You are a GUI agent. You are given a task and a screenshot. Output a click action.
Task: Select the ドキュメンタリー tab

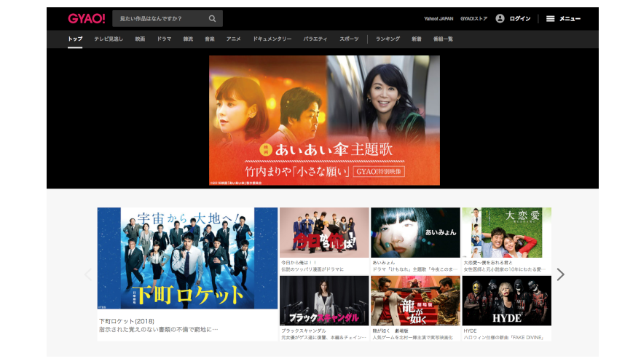272,39
